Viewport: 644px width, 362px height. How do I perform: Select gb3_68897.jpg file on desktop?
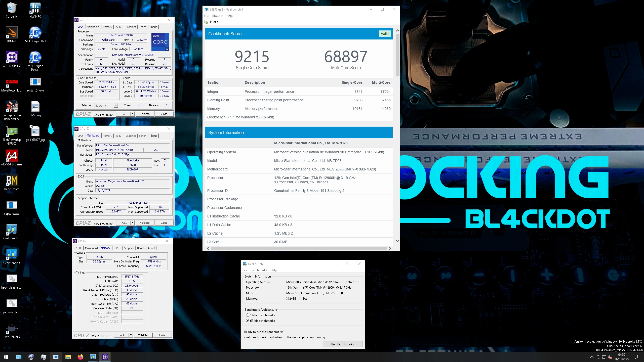pos(35,133)
